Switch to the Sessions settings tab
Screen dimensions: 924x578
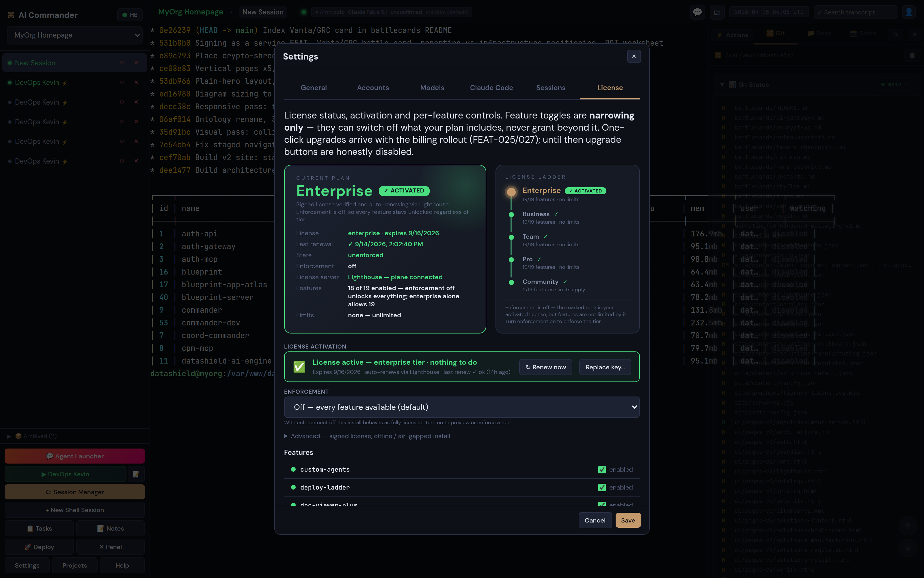tap(550, 88)
